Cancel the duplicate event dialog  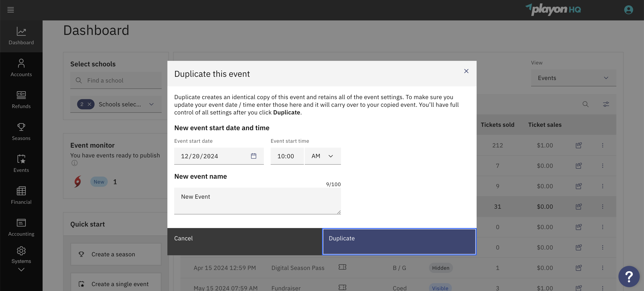tap(184, 238)
